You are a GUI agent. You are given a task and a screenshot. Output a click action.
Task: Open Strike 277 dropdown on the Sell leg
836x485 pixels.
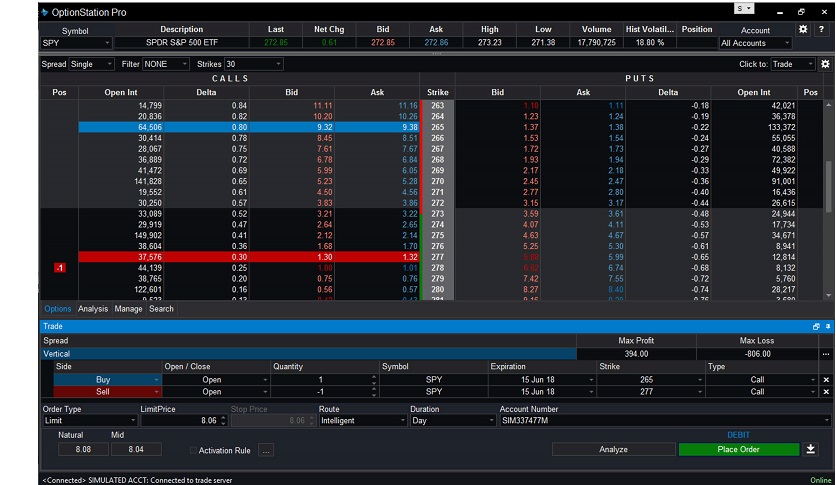[x=650, y=392]
